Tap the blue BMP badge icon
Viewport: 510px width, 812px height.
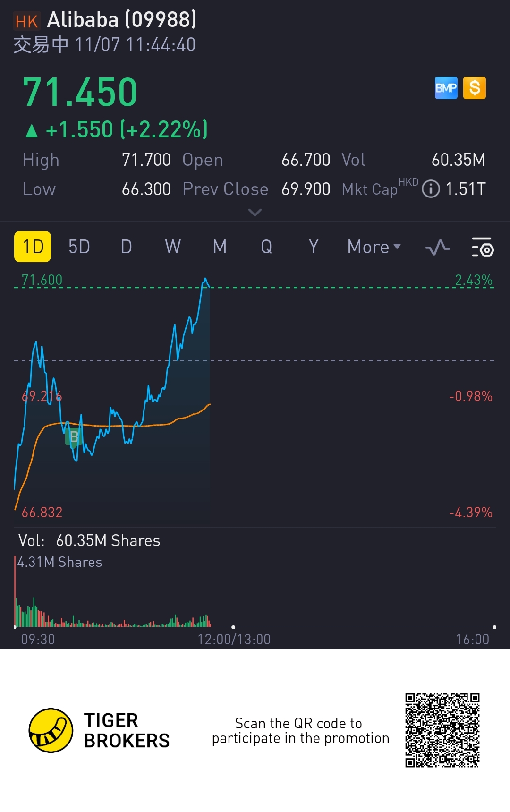click(446, 88)
